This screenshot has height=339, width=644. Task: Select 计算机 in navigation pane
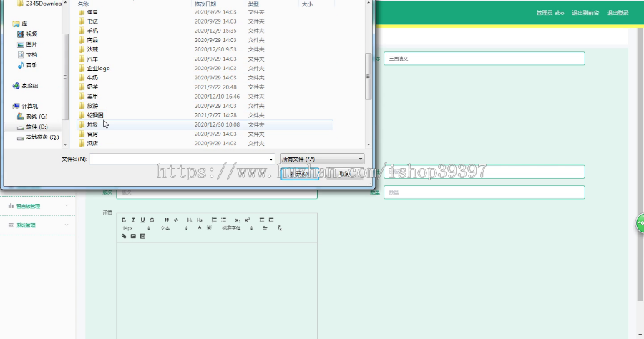25,107
